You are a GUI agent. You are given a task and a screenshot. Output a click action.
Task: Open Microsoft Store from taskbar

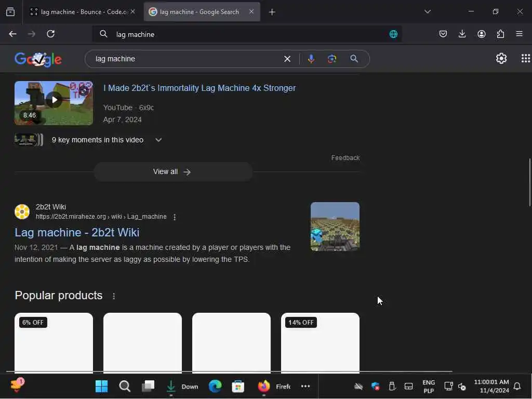[238, 386]
